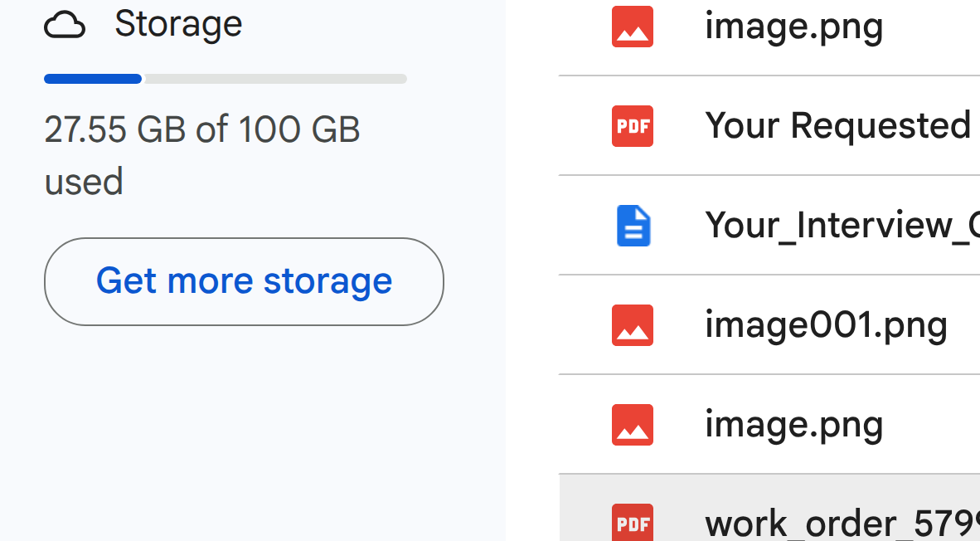Click image icon of image.png above Your Requested
This screenshot has height=541, width=980.
[x=633, y=27]
